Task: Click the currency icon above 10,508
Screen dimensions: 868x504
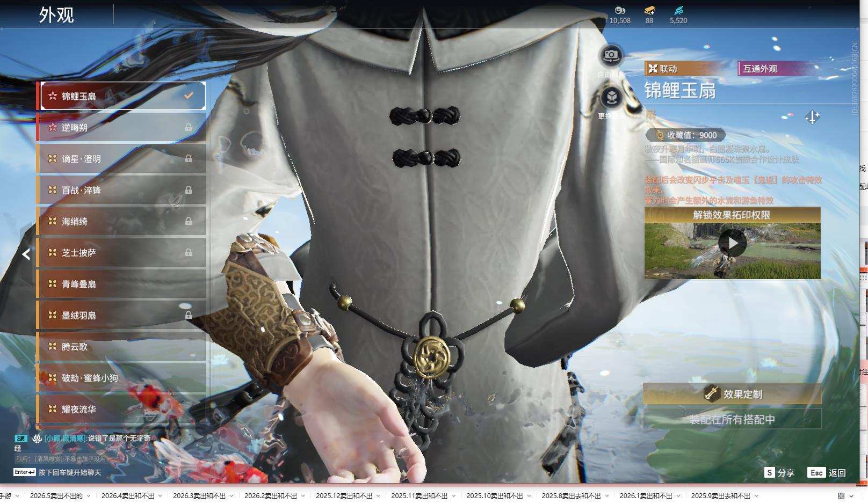Action: coord(620,10)
